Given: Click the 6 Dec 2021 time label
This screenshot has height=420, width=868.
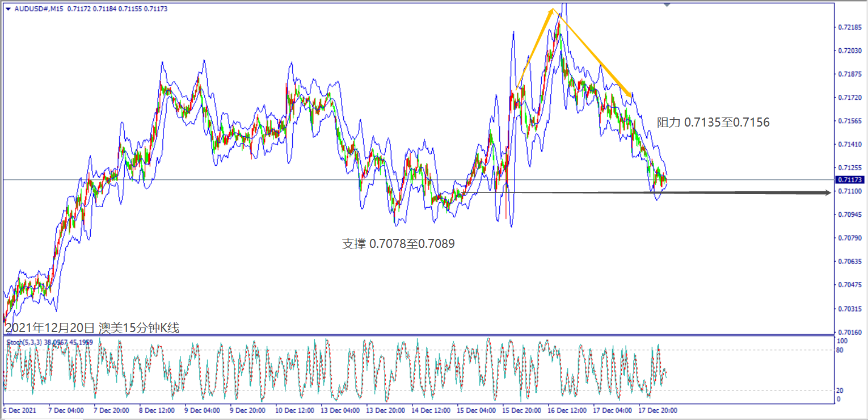Looking at the screenshot, I should [x=19, y=410].
